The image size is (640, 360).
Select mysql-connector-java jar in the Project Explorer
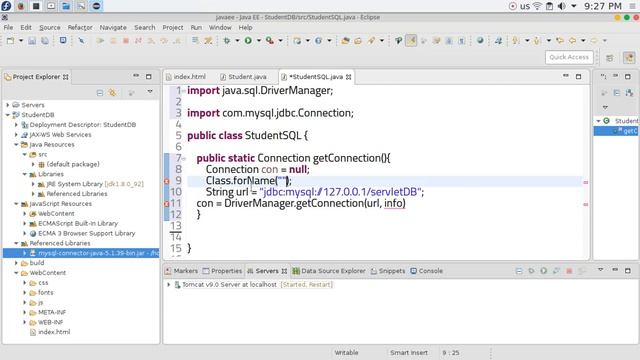(81, 253)
